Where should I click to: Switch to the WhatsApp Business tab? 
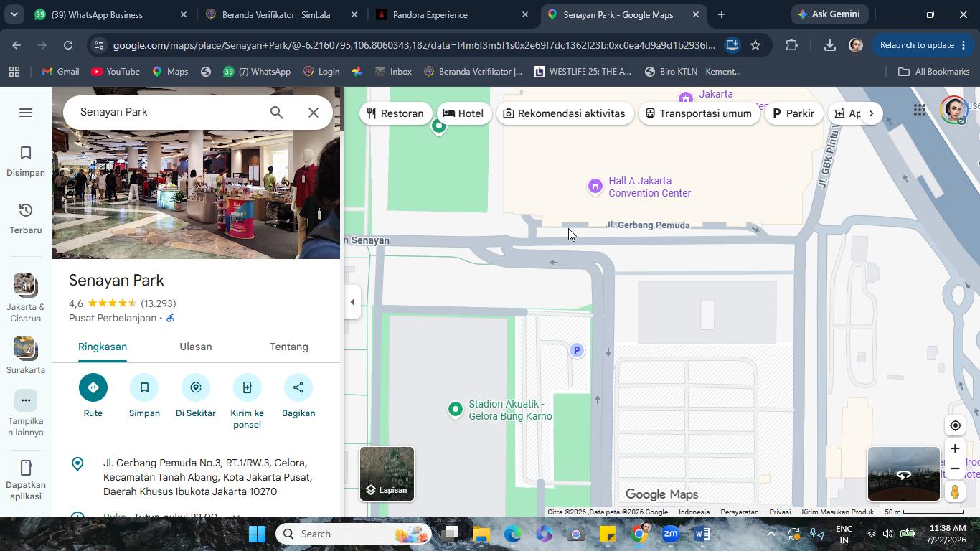tap(110, 14)
